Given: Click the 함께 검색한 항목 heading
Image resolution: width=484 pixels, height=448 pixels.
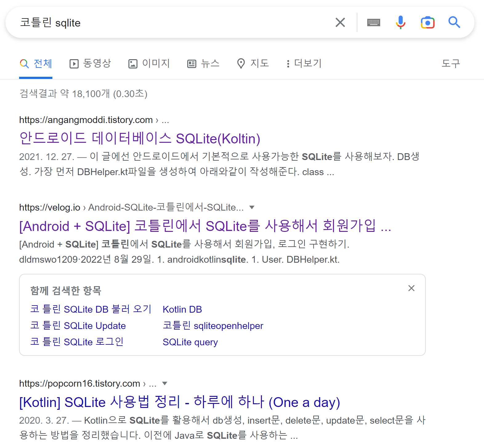Looking at the screenshot, I should coord(66,290).
